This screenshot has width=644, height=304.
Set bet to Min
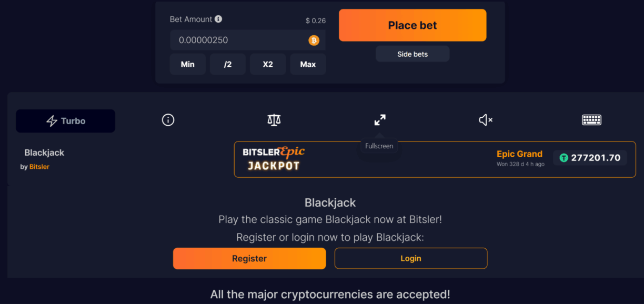(188, 64)
